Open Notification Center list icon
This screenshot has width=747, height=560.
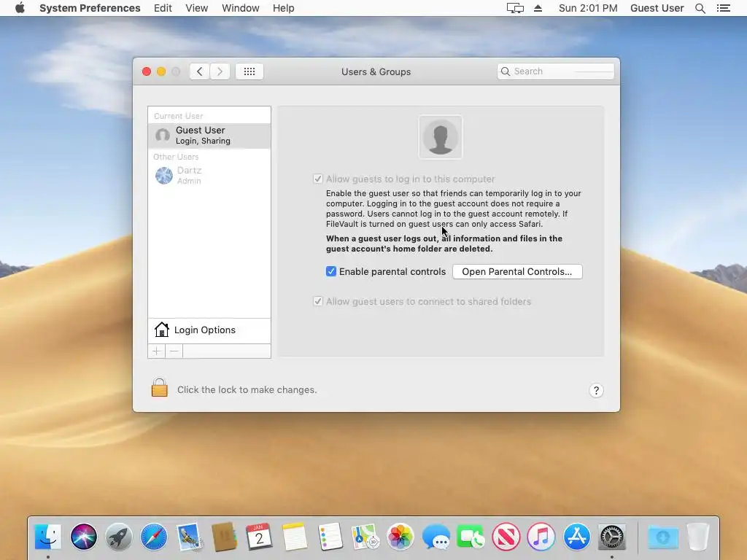[723, 8]
